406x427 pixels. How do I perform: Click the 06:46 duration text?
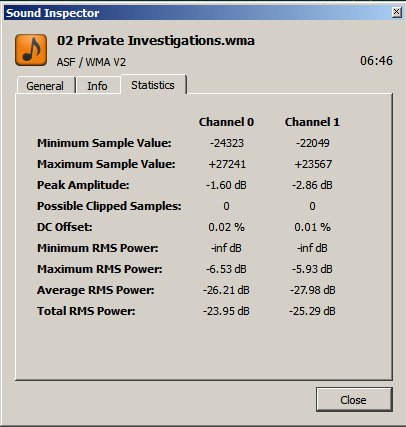pyautogui.click(x=376, y=61)
